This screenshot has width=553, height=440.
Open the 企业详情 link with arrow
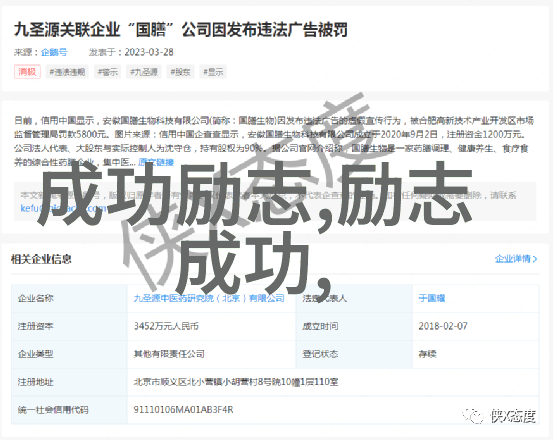[x=516, y=259]
